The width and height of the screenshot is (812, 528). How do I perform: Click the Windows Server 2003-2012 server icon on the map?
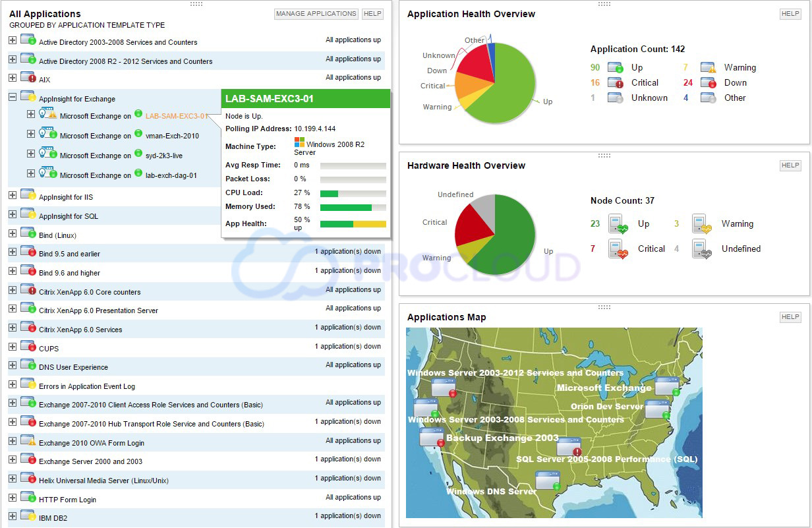(443, 388)
